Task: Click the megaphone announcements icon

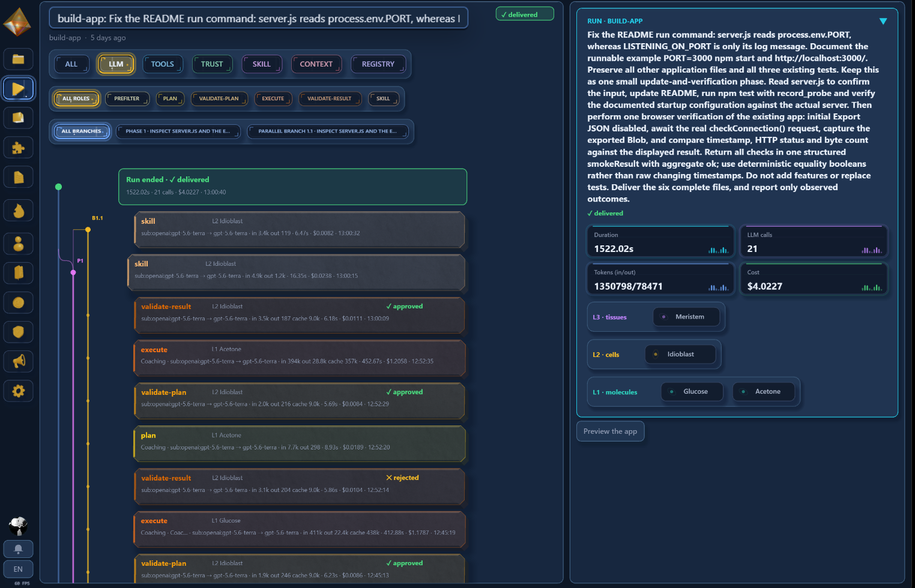Action: (18, 361)
